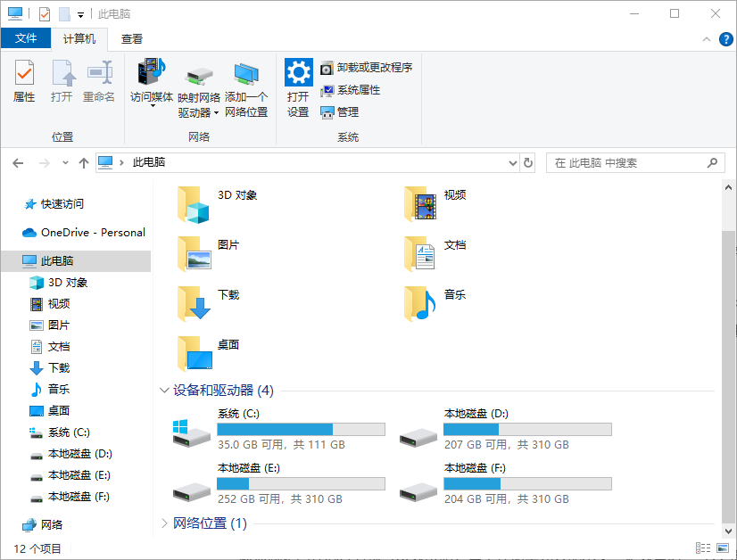This screenshot has height=560, width=737.
Task: Switch to the 查看 ribbon tab
Action: click(132, 38)
